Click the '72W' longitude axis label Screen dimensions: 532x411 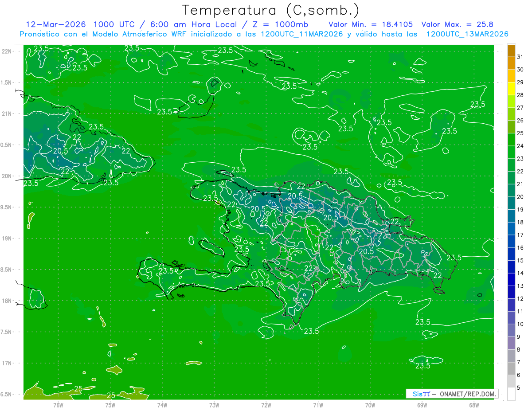point(266,405)
